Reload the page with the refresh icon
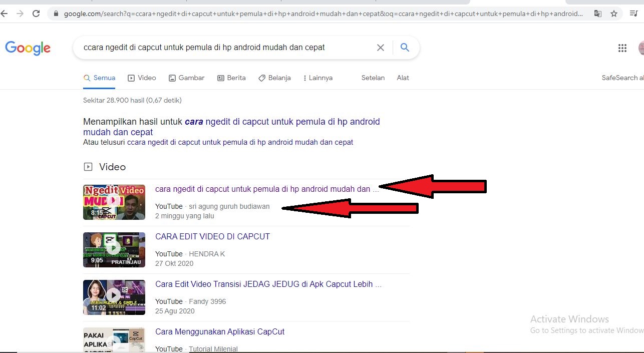This screenshot has width=644, height=353. pyautogui.click(x=36, y=14)
